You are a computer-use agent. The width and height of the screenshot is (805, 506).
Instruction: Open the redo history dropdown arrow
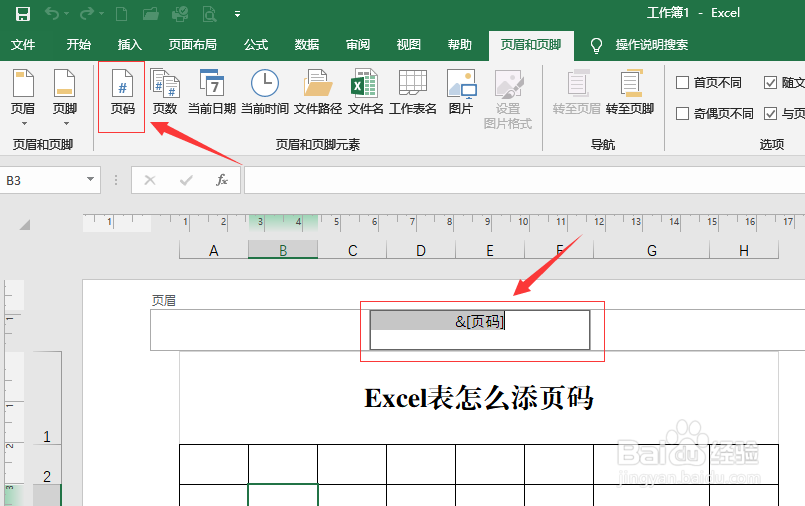pos(101,14)
